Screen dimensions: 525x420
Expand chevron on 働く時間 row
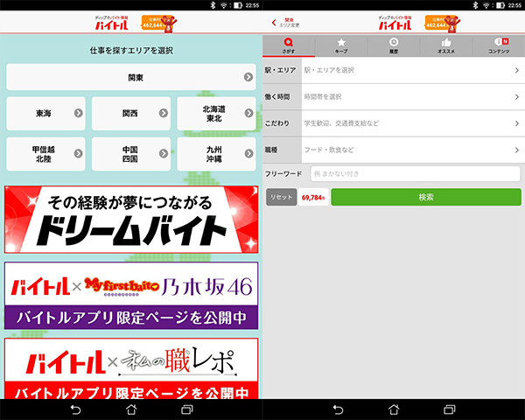pos(517,97)
